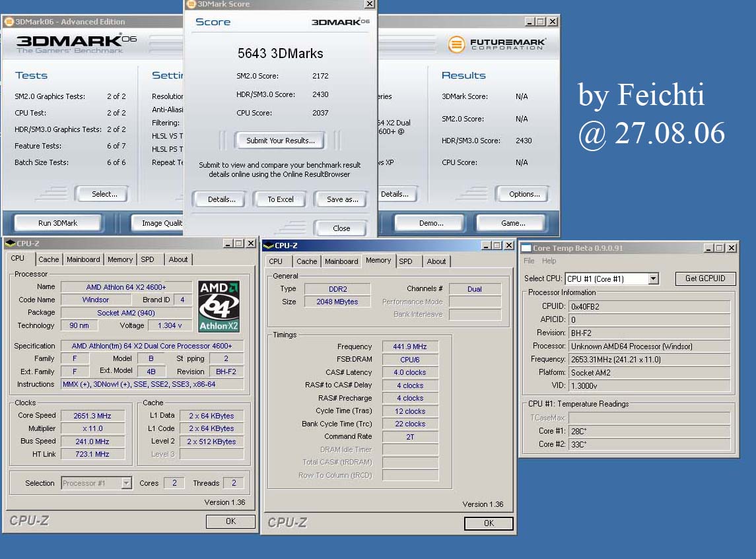Screen dimensions: 756x559
Task: Click the "5643 3DMarks" score text
Action: (x=280, y=53)
